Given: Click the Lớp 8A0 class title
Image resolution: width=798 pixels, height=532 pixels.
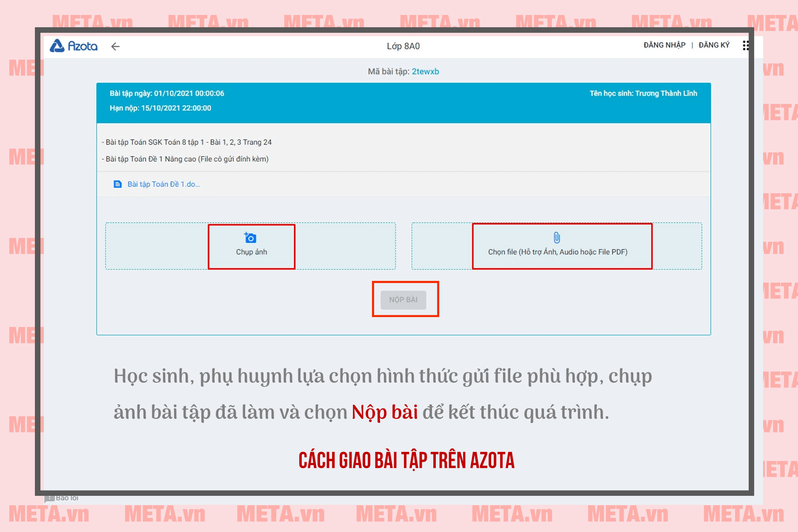Looking at the screenshot, I should pos(403,46).
